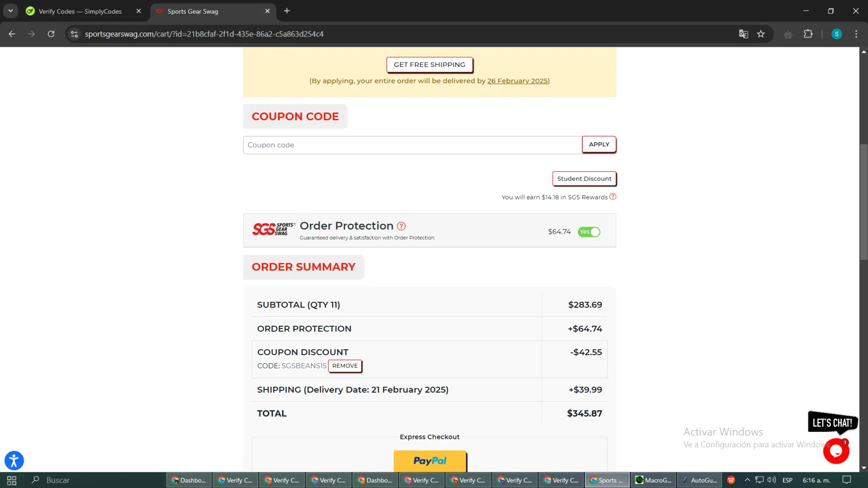The image size is (868, 488).
Task: Click the Brave icon in system tray
Action: click(731, 480)
